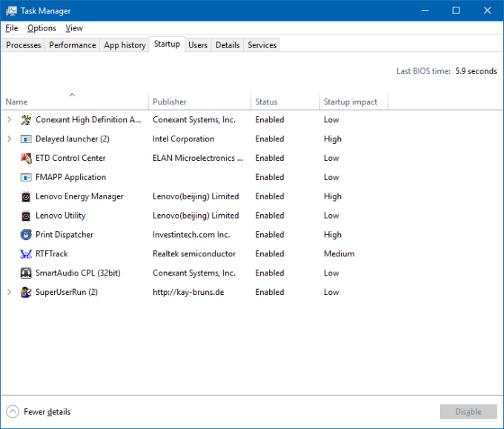
Task: Switch to the Details tab
Action: tap(228, 45)
